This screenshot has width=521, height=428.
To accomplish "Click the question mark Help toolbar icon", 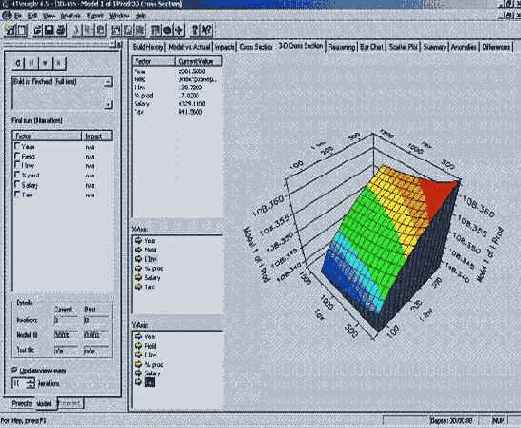I will pos(195,30).
